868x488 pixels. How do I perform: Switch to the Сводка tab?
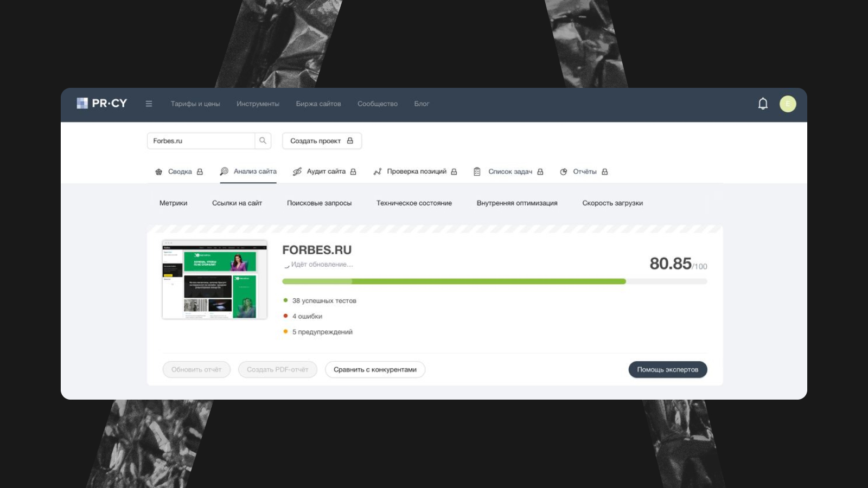pyautogui.click(x=179, y=172)
